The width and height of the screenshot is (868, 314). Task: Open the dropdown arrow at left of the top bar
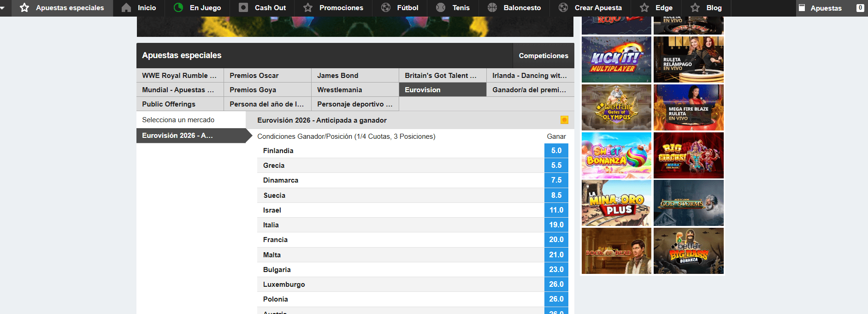(2, 8)
